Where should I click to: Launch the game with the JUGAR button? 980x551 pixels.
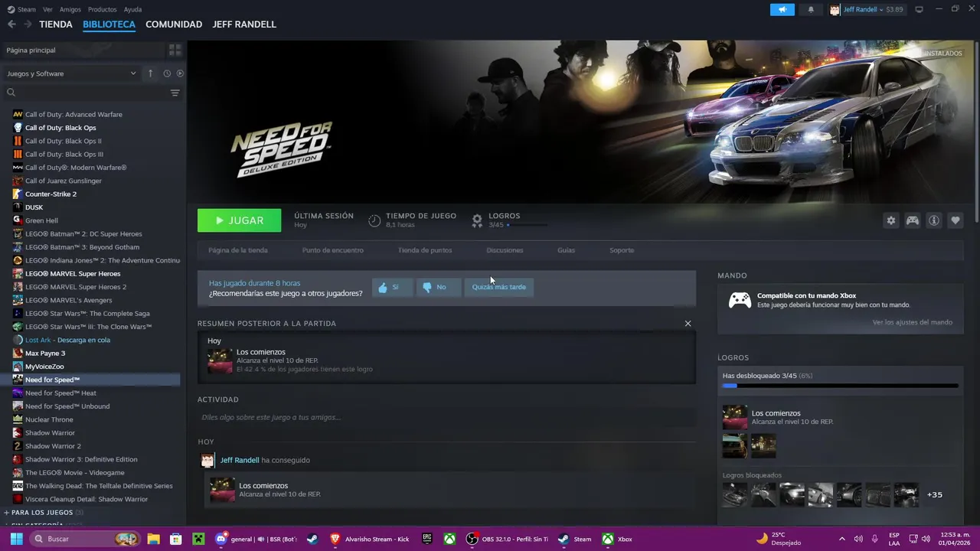click(239, 220)
